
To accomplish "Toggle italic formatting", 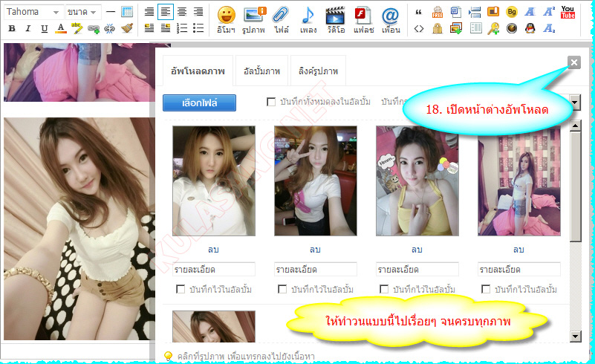I will click(x=28, y=28).
